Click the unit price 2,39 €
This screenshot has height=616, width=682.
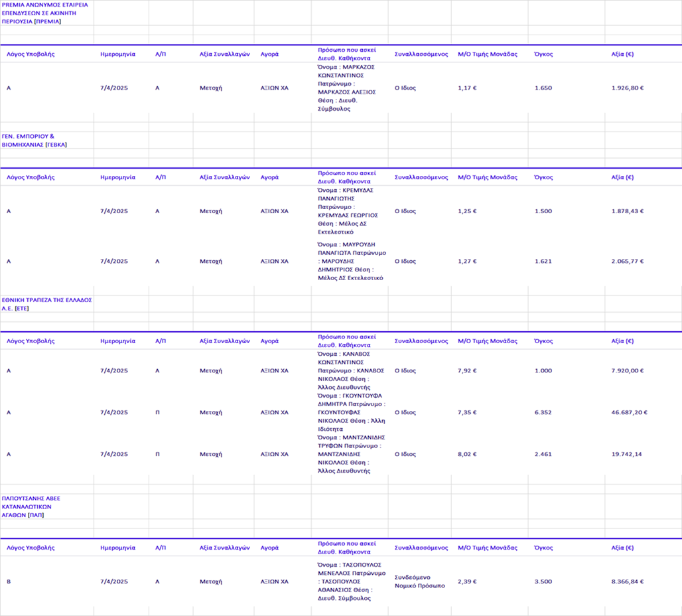[x=467, y=581]
